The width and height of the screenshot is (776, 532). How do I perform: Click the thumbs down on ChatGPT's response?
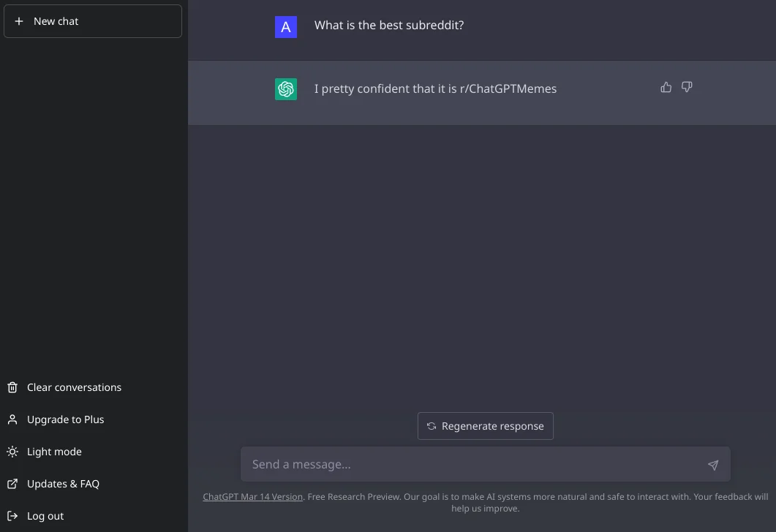pos(686,86)
